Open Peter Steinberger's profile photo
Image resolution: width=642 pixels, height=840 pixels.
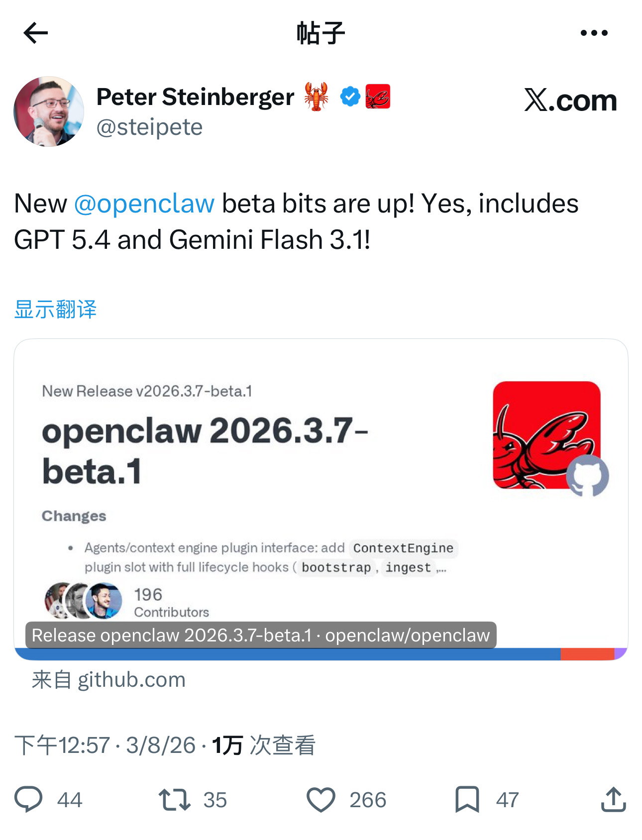(49, 111)
